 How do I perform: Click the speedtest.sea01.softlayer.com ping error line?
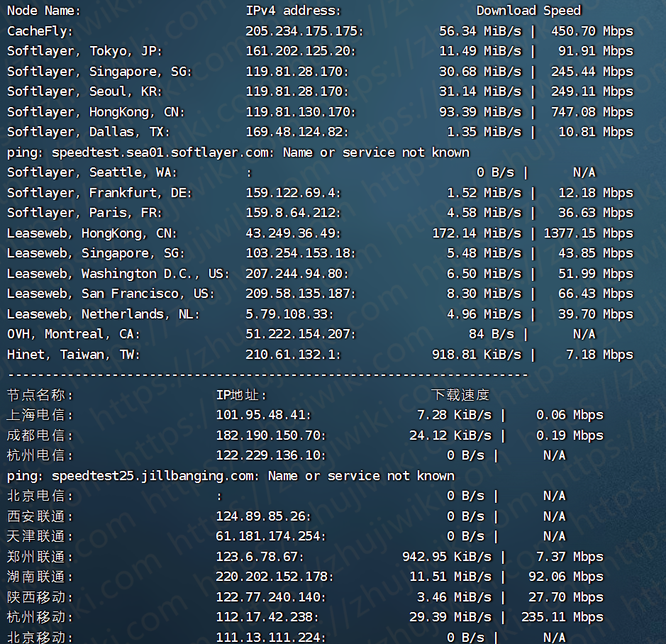coord(238,152)
